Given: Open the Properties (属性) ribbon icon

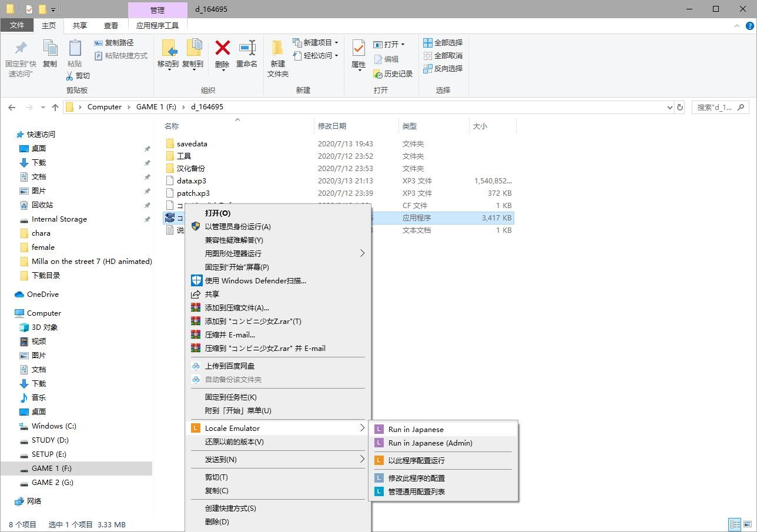Looking at the screenshot, I should (359, 49).
